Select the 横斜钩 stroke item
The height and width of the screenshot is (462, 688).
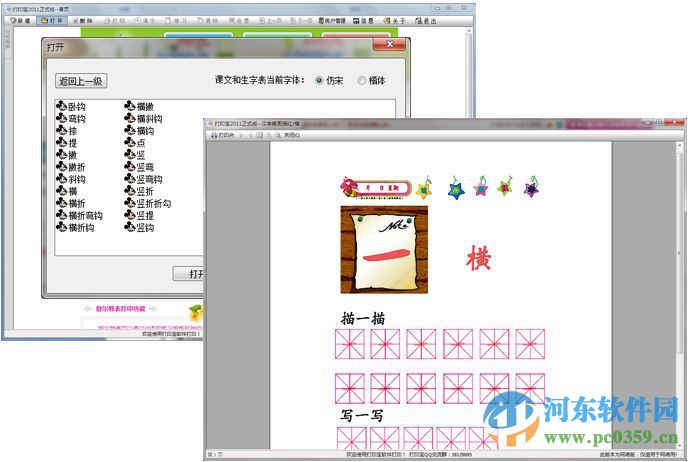(143, 118)
